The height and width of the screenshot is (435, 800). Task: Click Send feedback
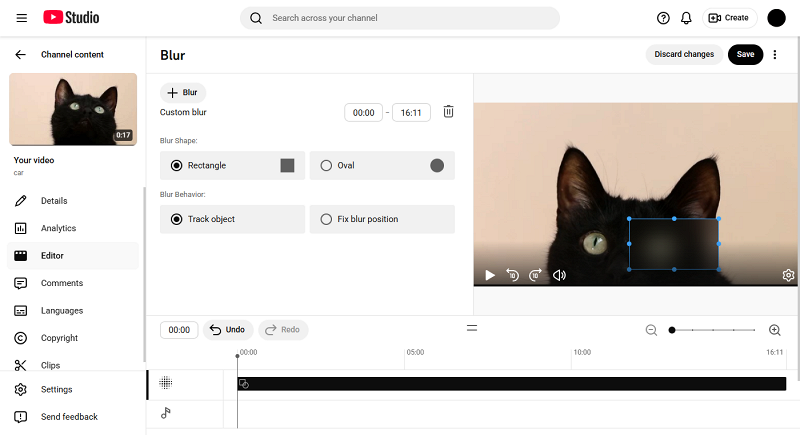click(x=72, y=417)
